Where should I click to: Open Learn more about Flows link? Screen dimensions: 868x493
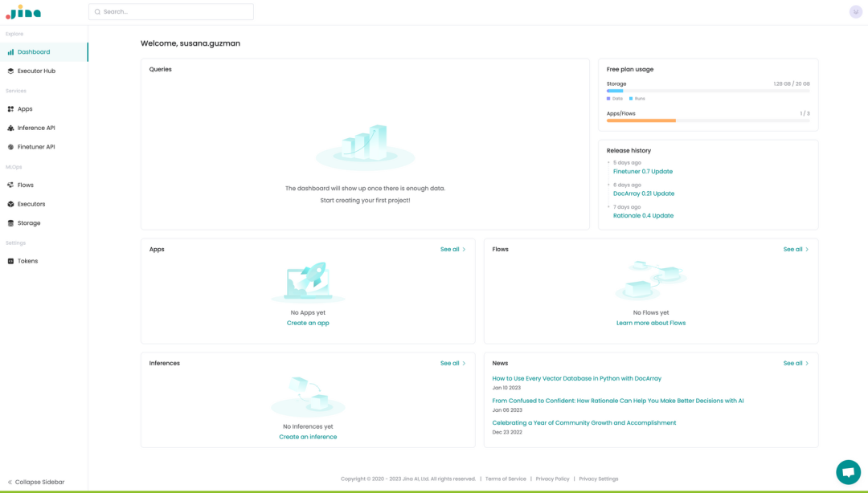[x=651, y=323]
